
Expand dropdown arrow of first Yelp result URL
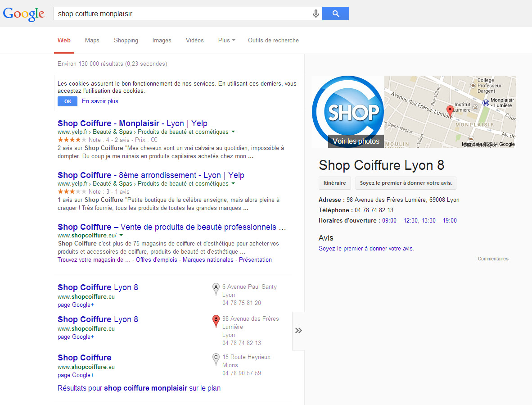pyautogui.click(x=233, y=132)
